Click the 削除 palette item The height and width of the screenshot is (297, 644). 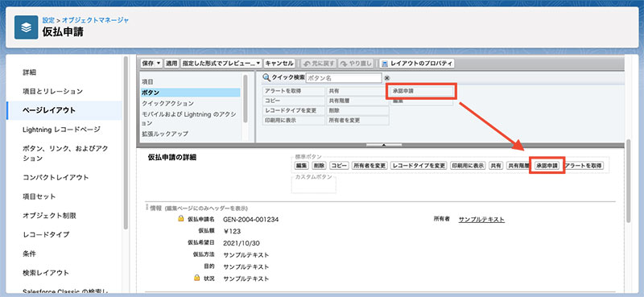click(x=357, y=110)
